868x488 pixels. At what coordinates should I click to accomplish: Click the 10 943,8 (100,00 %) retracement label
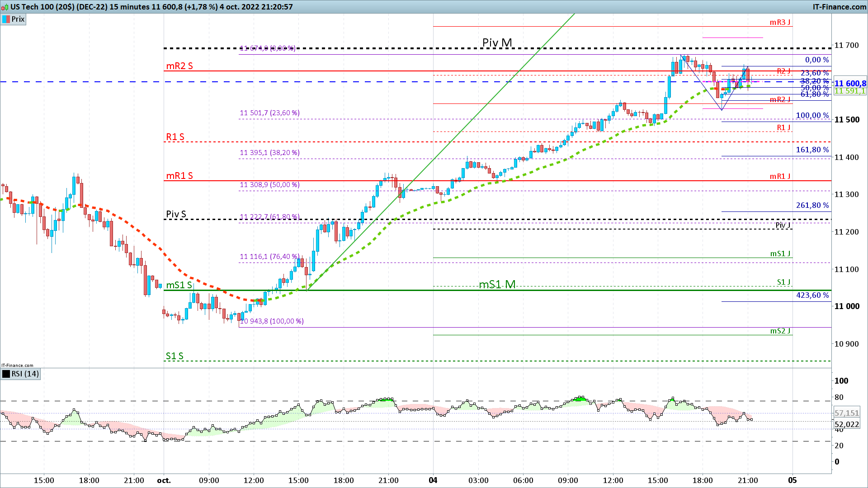coord(272,321)
